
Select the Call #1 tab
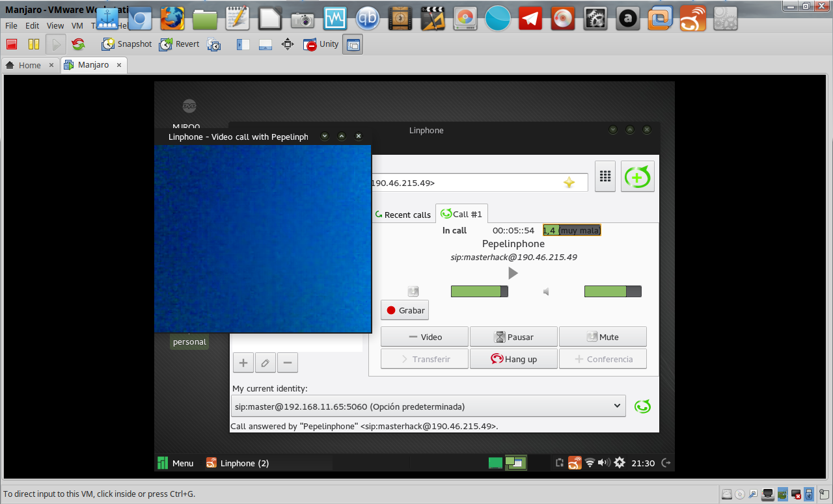pos(461,214)
